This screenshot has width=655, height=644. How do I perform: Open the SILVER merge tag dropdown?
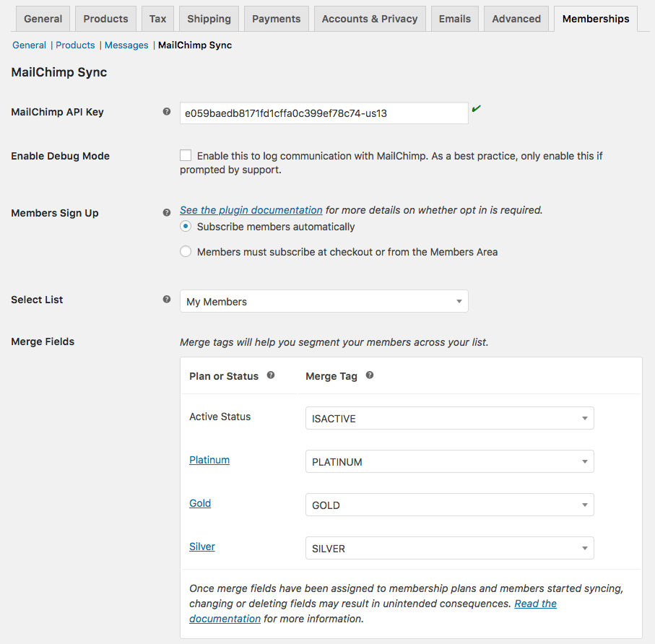[449, 548]
